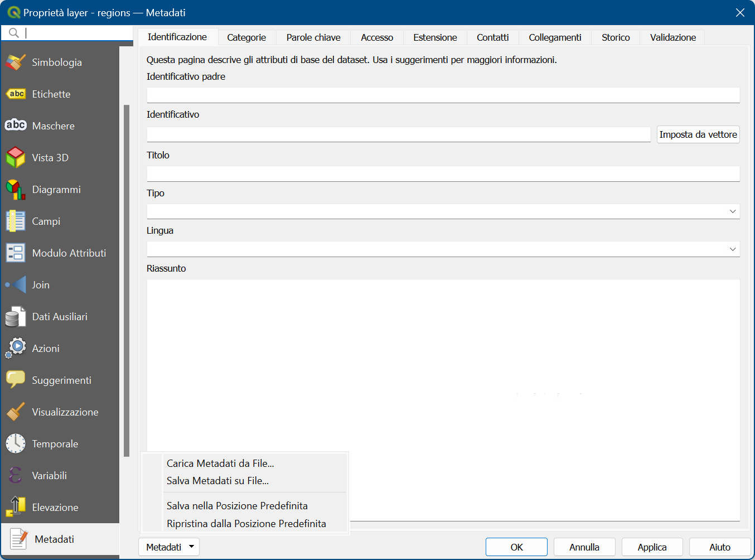Select the Campi table icon
The width and height of the screenshot is (755, 560).
click(x=16, y=221)
